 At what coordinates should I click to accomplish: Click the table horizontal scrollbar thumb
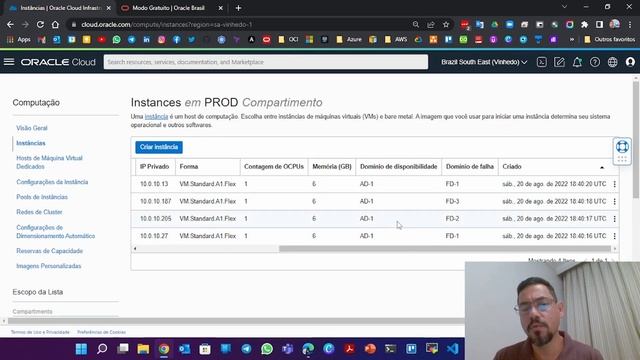pyautogui.click(x=445, y=249)
